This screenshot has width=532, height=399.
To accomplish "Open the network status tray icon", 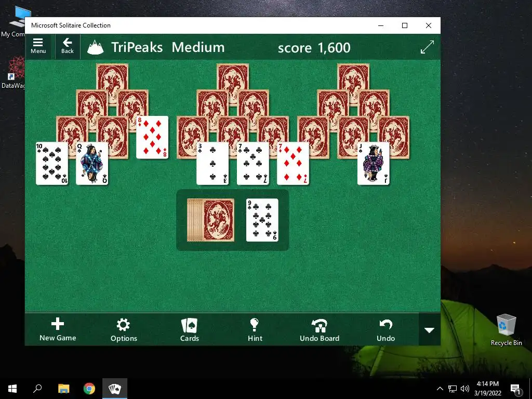I will tap(453, 389).
